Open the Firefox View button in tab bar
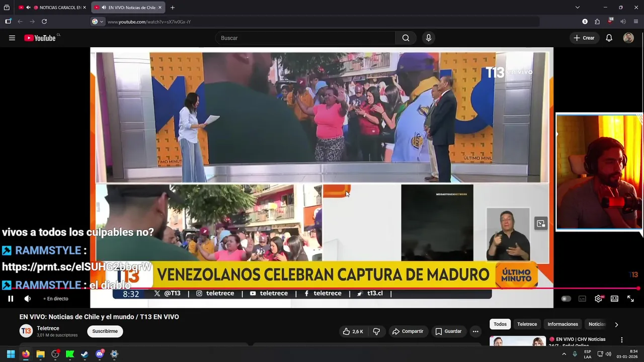 click(7, 8)
